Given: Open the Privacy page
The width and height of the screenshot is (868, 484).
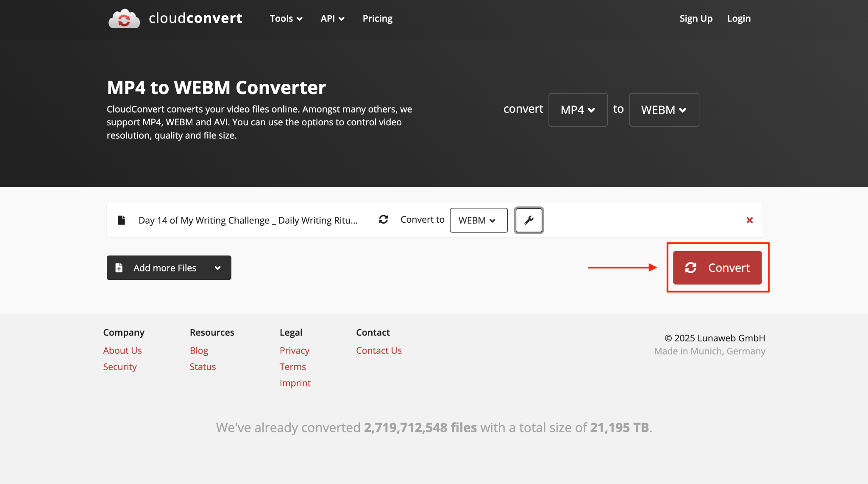Looking at the screenshot, I should tap(294, 350).
